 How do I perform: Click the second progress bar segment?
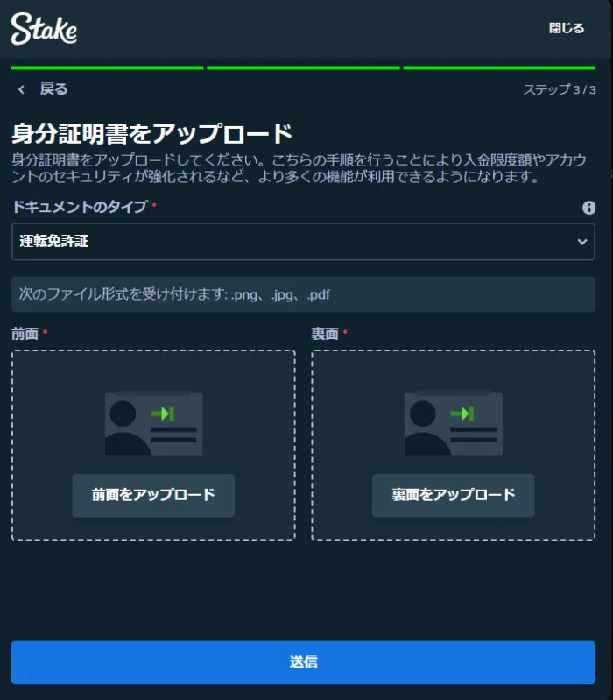pyautogui.click(x=303, y=67)
